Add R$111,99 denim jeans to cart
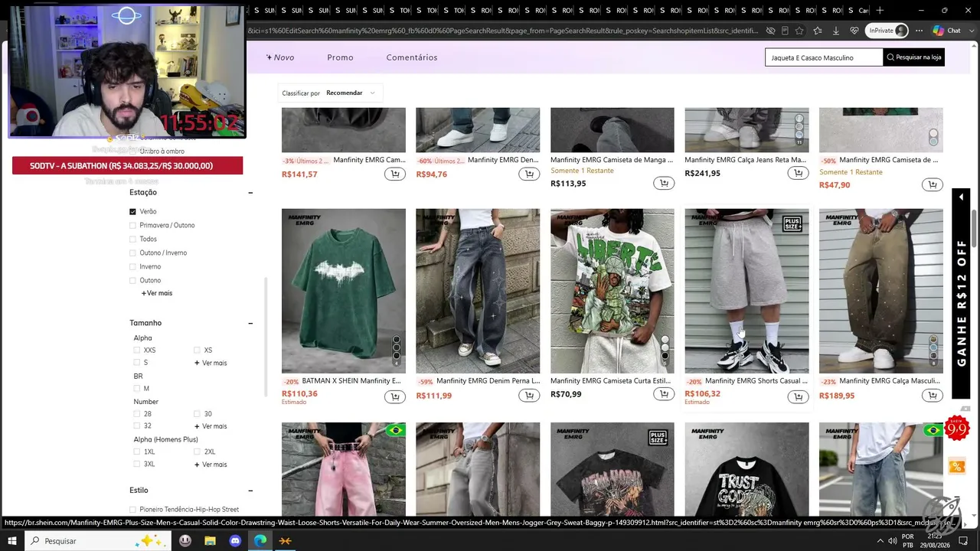This screenshot has width=980, height=551. click(x=529, y=396)
